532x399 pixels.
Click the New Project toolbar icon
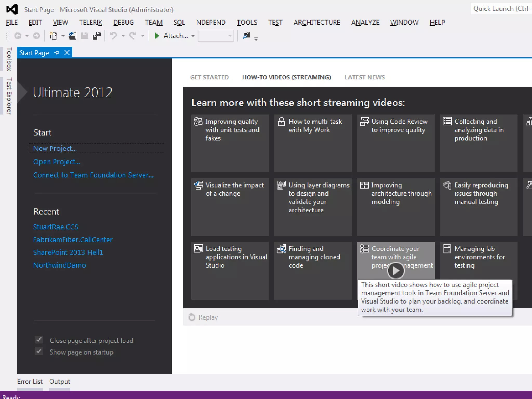(x=54, y=36)
